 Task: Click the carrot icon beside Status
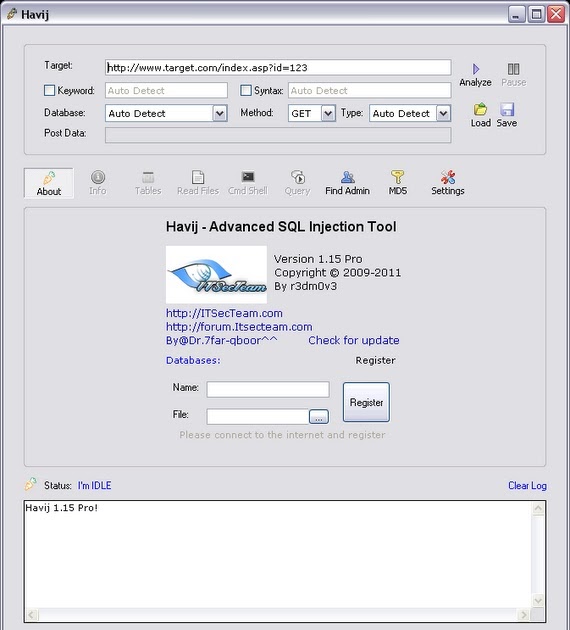coord(31,484)
